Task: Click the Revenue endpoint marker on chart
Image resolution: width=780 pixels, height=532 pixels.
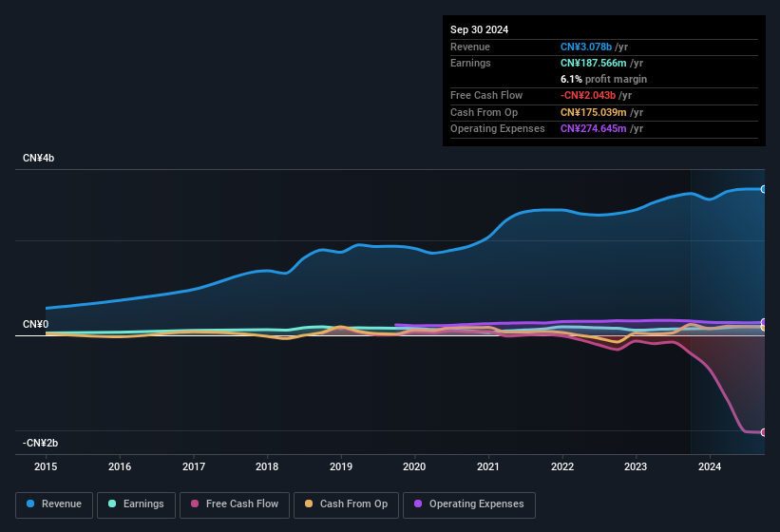Action: click(x=764, y=189)
